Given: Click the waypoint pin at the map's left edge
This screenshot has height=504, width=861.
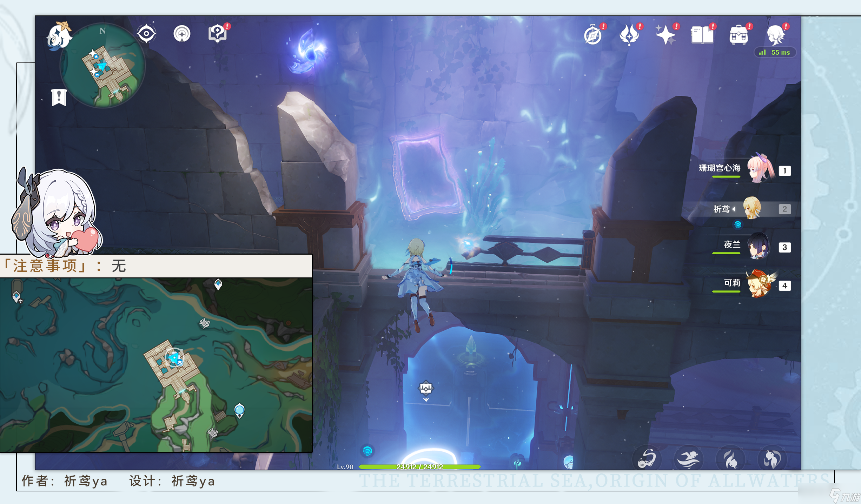Looking at the screenshot, I should (16, 297).
